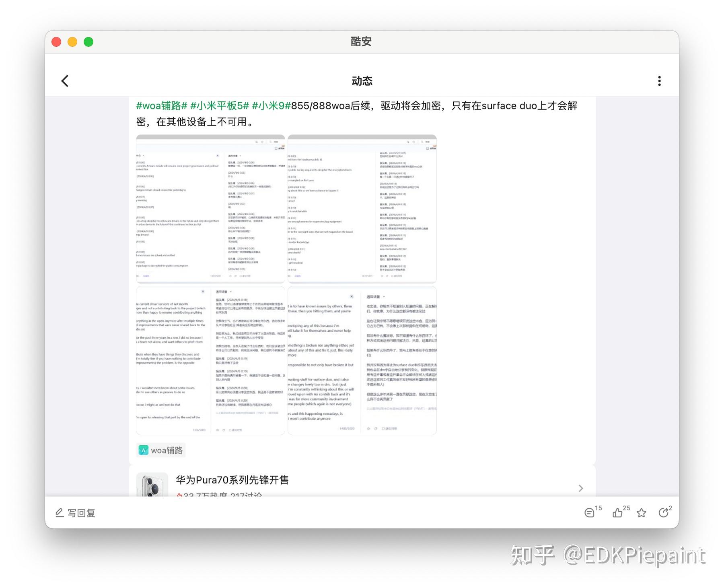Open the #woa铺路# hashtag
724x588 pixels.
(162, 106)
